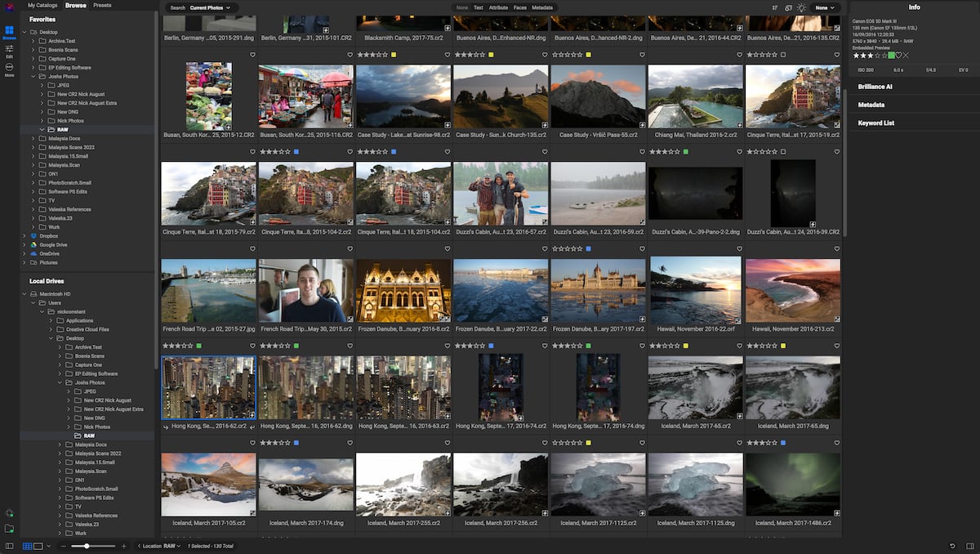Toggle the favorite heart in the Info panel
The image size is (980, 554).
[898, 55]
